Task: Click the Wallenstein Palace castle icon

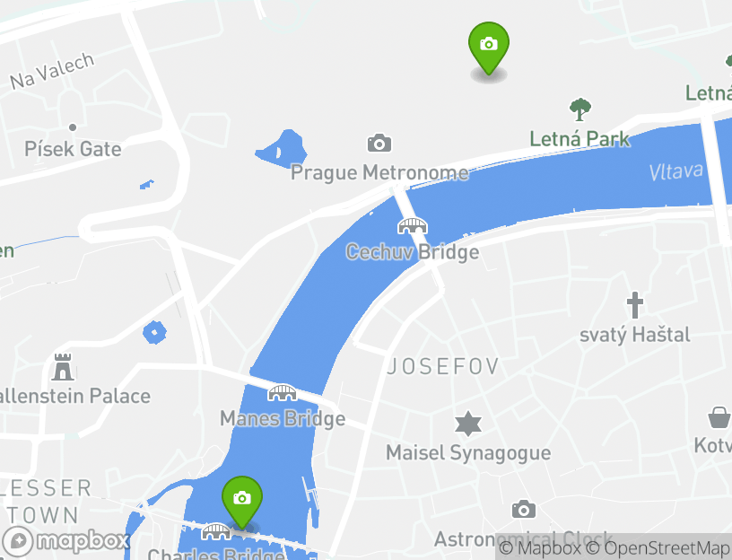Action: tap(63, 367)
